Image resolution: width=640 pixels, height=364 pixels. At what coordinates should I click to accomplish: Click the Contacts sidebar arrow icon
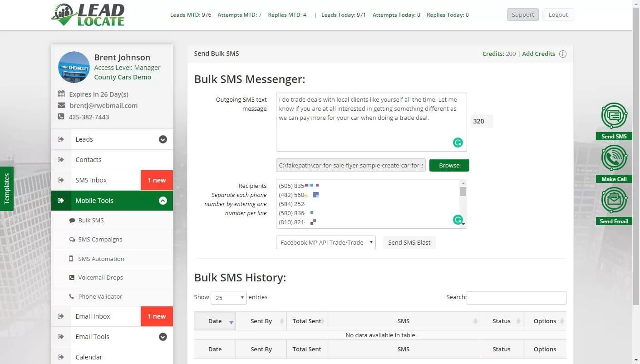coord(61,160)
